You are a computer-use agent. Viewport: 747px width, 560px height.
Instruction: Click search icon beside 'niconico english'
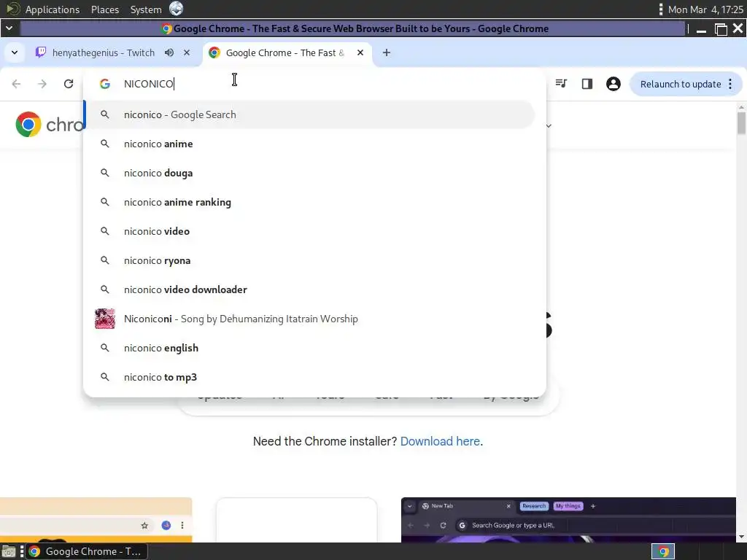click(x=105, y=348)
